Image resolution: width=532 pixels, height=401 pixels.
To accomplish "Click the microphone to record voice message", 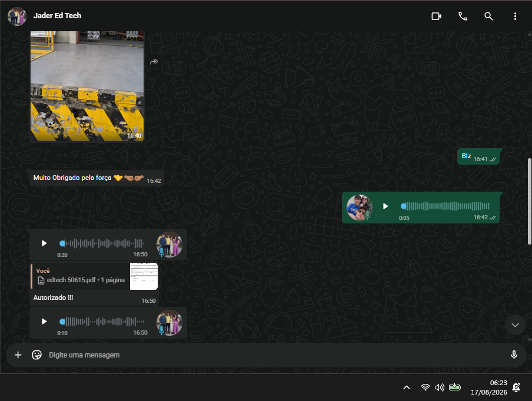I will click(514, 355).
